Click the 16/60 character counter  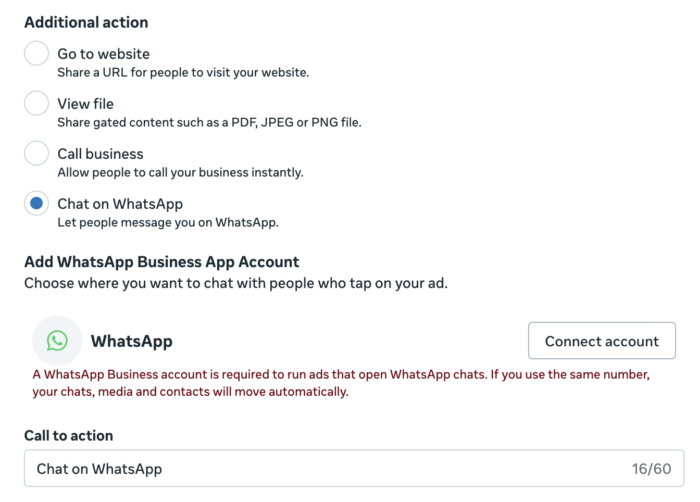[x=651, y=468]
